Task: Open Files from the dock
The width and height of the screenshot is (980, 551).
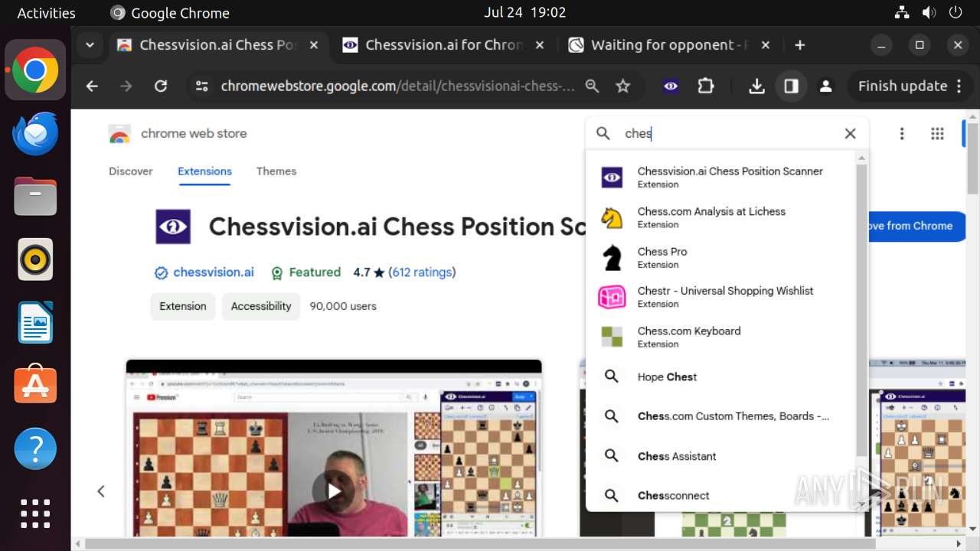Action: pos(35,197)
